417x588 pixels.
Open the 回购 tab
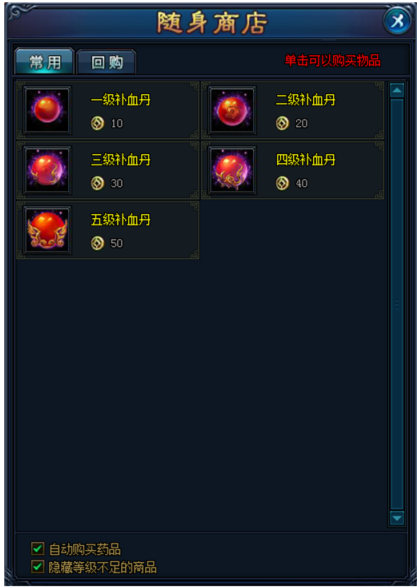(106, 63)
